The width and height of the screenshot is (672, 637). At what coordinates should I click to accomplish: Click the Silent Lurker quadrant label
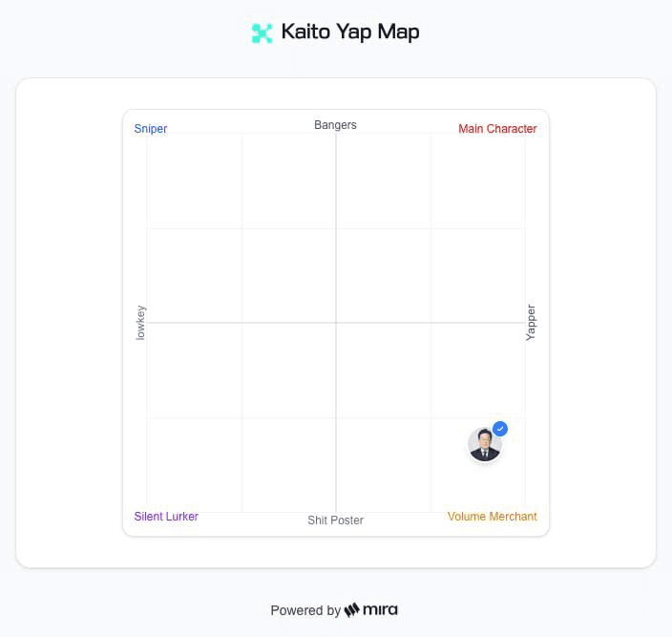coord(166,516)
